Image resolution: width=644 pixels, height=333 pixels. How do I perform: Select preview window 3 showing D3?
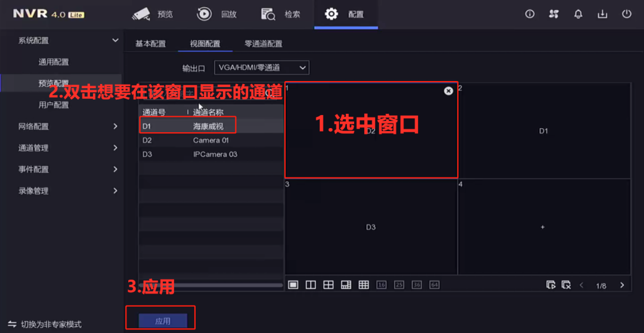point(371,227)
